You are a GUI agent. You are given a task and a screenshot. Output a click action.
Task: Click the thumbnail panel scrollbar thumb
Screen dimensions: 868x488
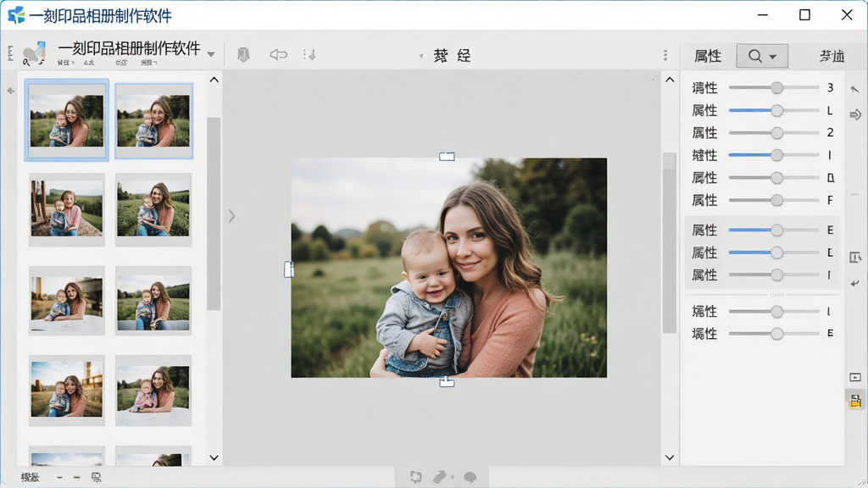(214, 213)
